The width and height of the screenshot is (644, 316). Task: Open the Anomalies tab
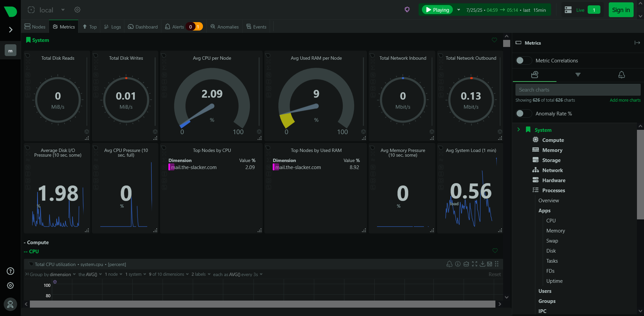click(224, 27)
